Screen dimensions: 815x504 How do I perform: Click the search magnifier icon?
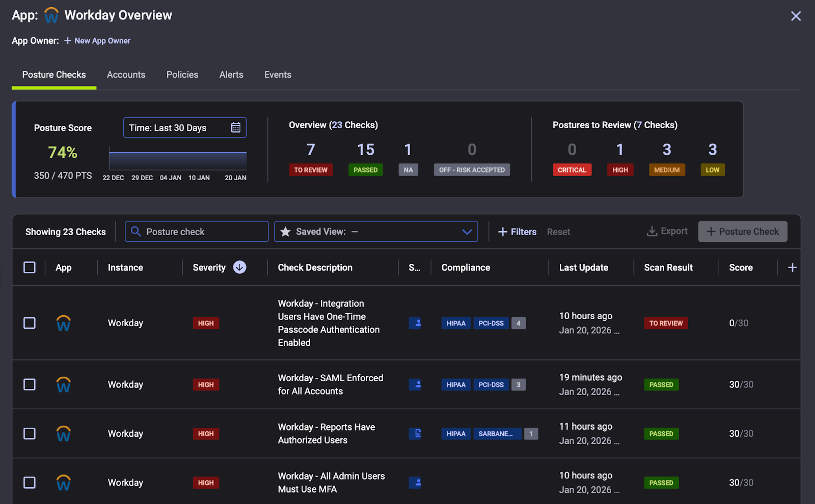click(x=136, y=232)
